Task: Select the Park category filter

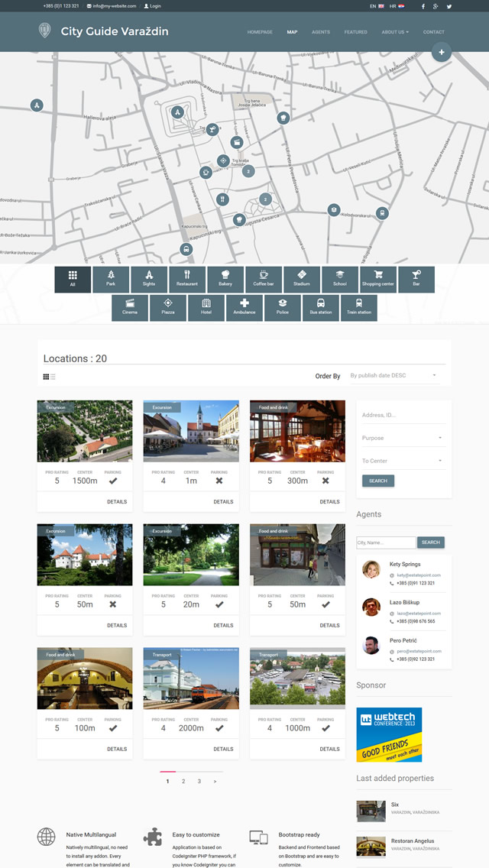Action: pos(111,280)
